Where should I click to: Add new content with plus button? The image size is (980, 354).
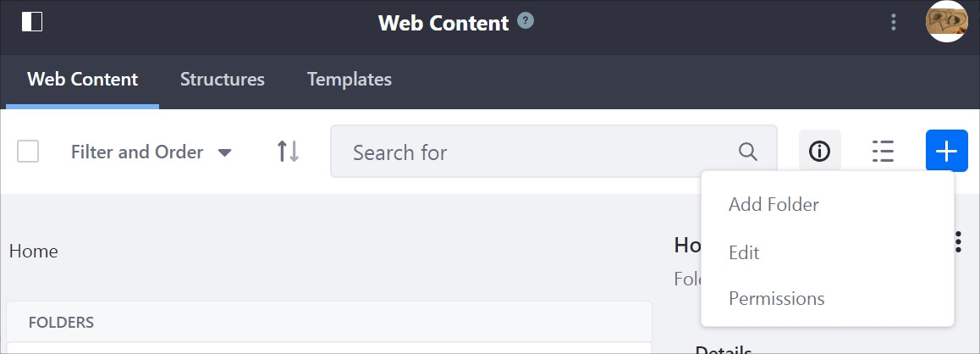pyautogui.click(x=946, y=151)
